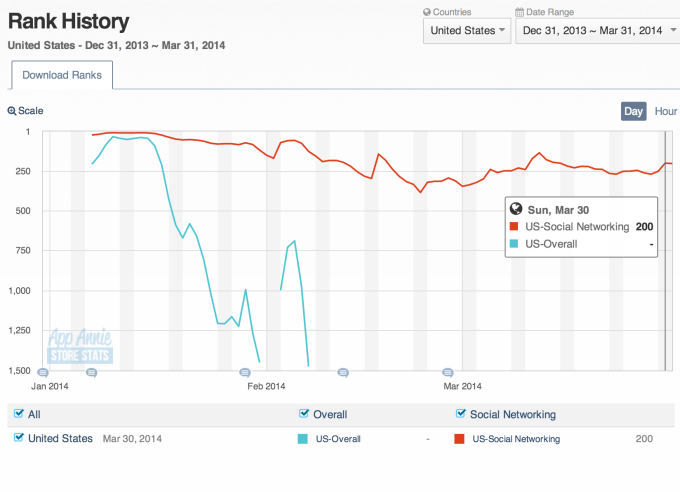Click the comment bubble near Mar 2014
Screen dimensions: 680x492
(x=447, y=372)
